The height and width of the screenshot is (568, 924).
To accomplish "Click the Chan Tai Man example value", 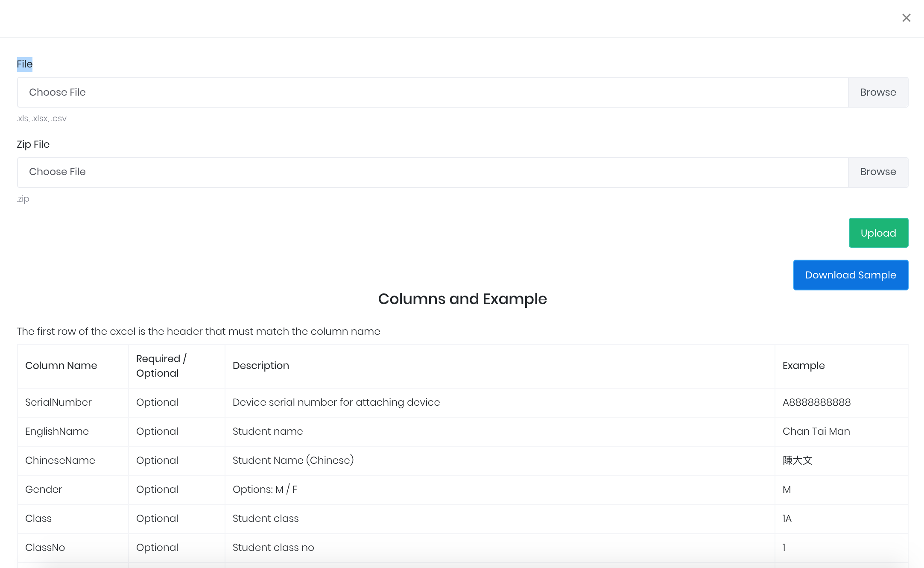I will click(x=816, y=431).
